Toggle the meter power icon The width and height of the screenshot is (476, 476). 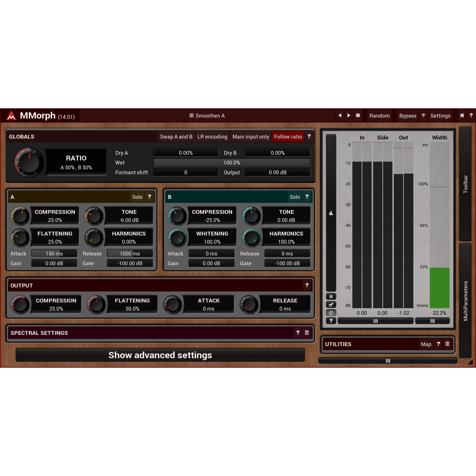coord(331,313)
